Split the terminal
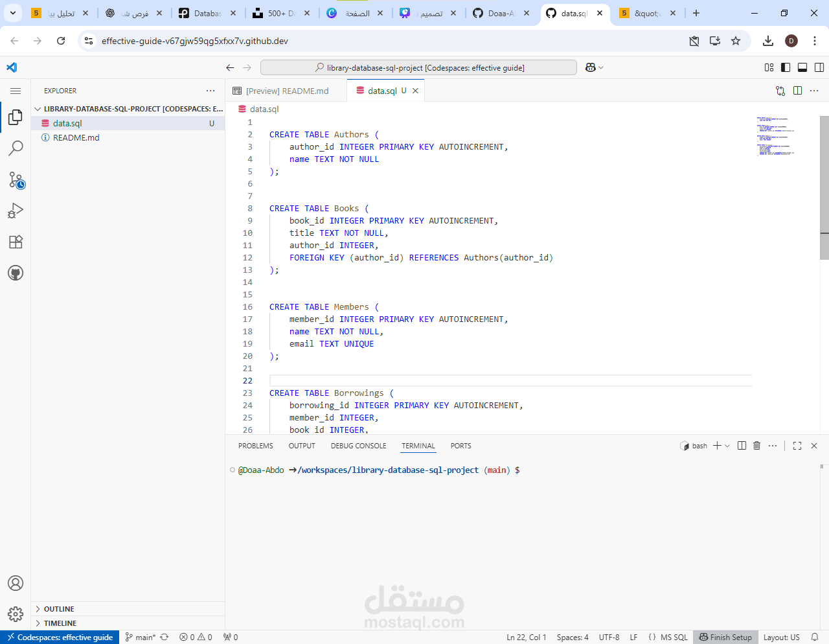This screenshot has height=644, width=829. pos(742,446)
